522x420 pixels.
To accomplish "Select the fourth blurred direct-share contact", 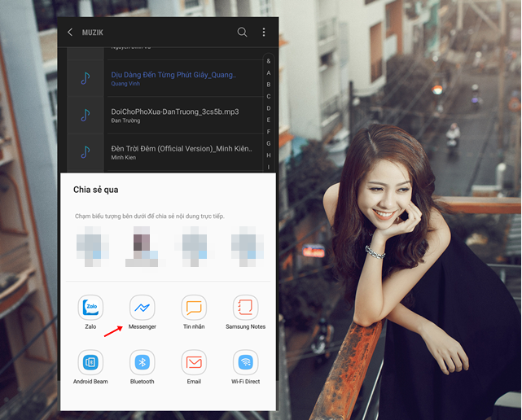I will tap(248, 247).
